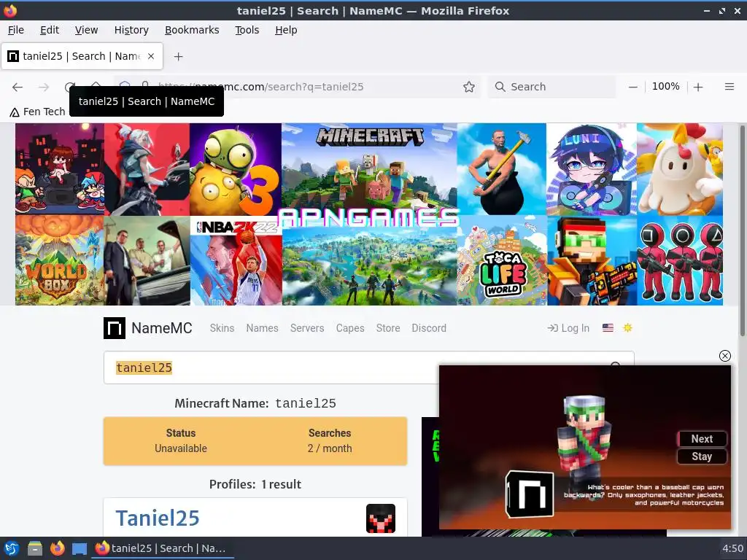Image resolution: width=747 pixels, height=560 pixels.
Task: Close the video ad overlay
Action: 724,356
